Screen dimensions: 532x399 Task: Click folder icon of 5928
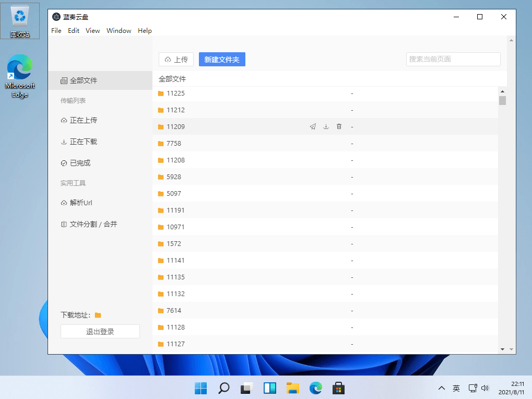(x=161, y=177)
